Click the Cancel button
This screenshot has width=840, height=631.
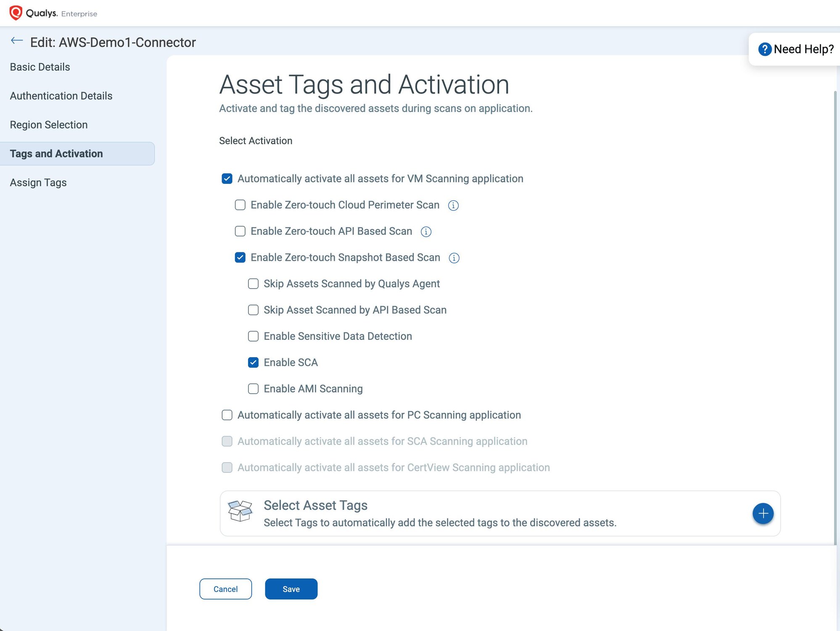click(226, 589)
